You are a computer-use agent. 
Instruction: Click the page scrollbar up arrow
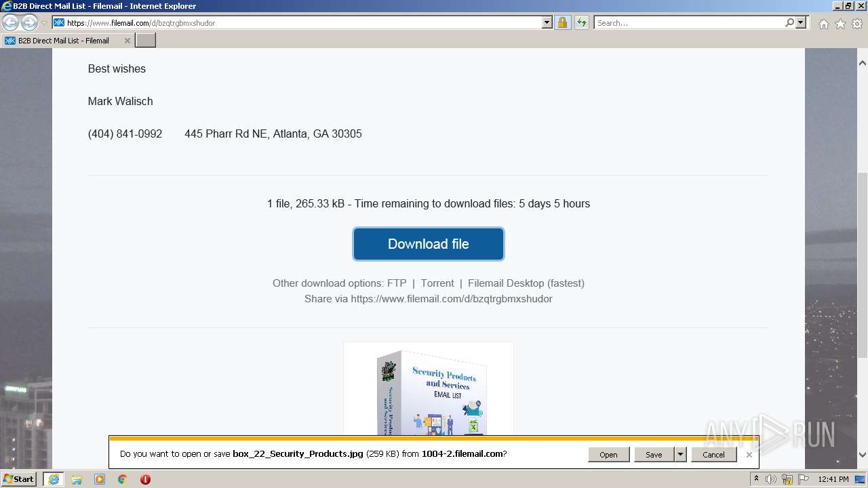pos(863,63)
